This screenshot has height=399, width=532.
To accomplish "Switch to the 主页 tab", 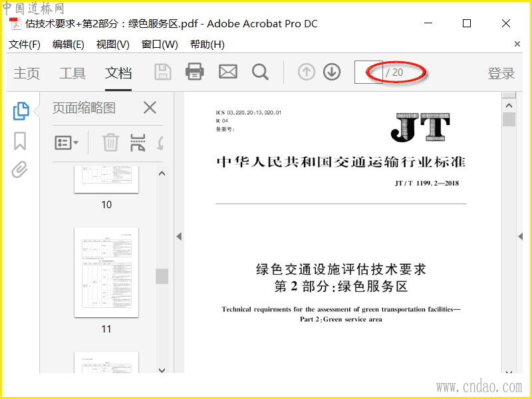I will pos(27,73).
